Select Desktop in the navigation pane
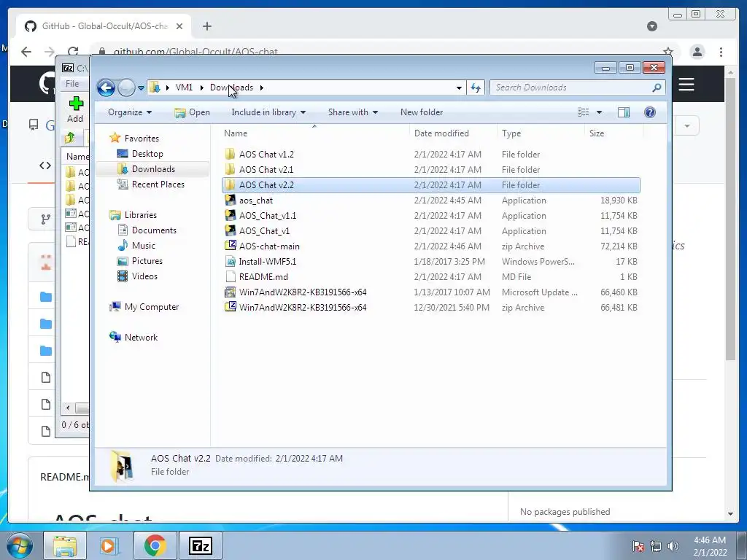 147,154
